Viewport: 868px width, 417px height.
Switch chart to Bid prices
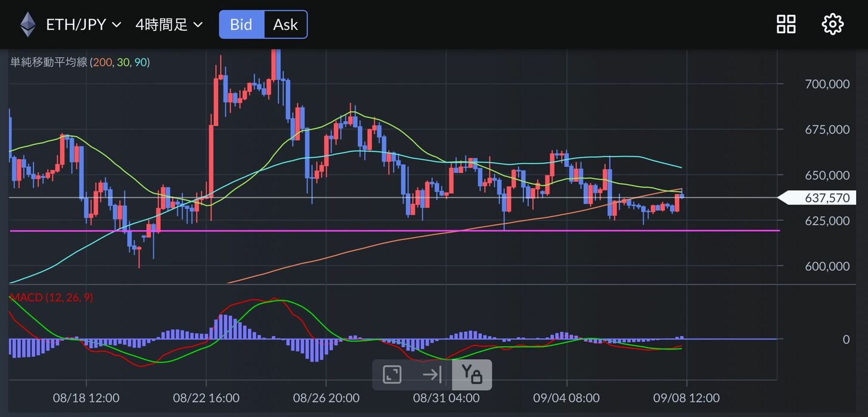241,24
